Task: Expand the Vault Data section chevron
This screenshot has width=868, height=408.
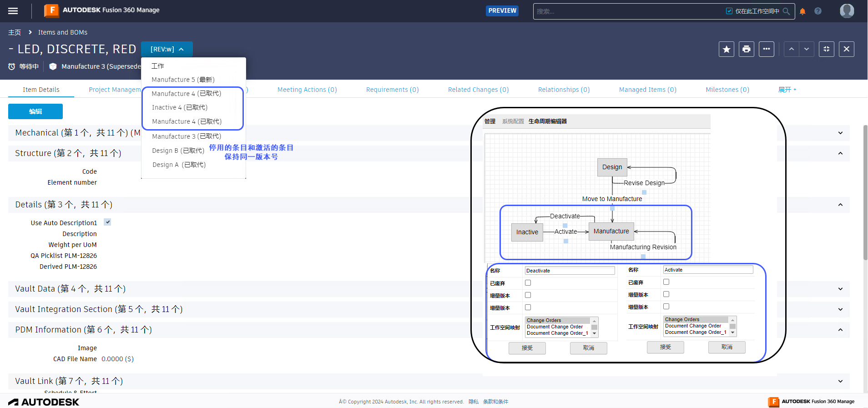Action: (x=840, y=289)
